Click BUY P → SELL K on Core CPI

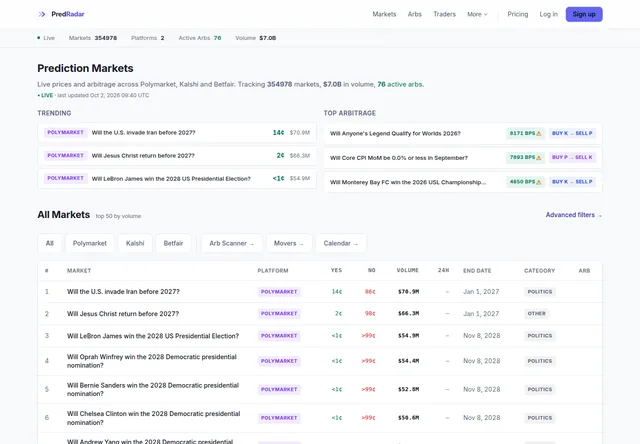point(572,157)
